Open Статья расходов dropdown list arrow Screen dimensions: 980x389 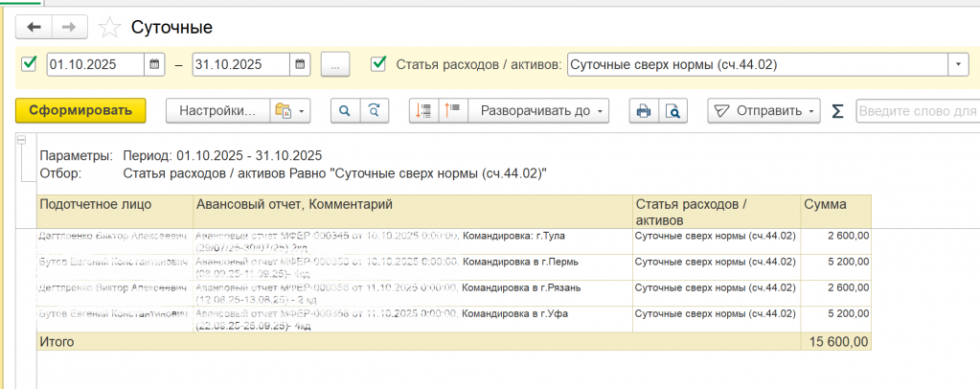coord(958,64)
